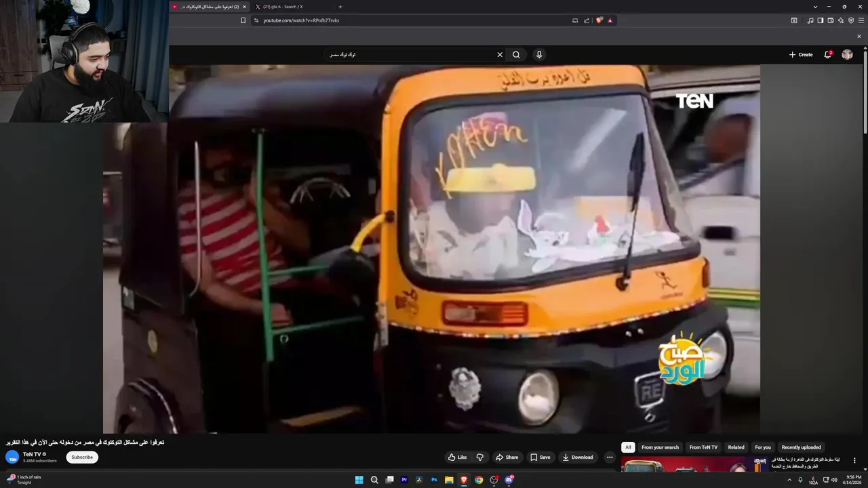The image size is (868, 488).
Task: Open the Brave main hamburger menu
Action: [861, 20]
